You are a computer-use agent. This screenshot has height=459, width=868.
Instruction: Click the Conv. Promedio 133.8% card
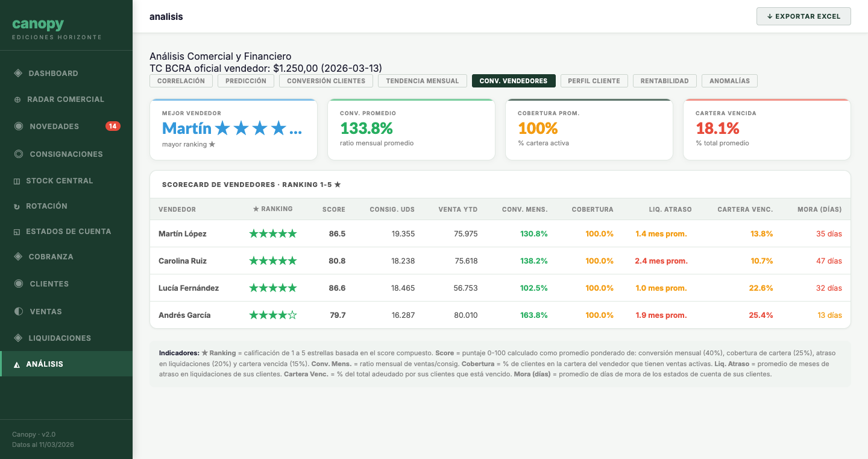click(x=411, y=130)
